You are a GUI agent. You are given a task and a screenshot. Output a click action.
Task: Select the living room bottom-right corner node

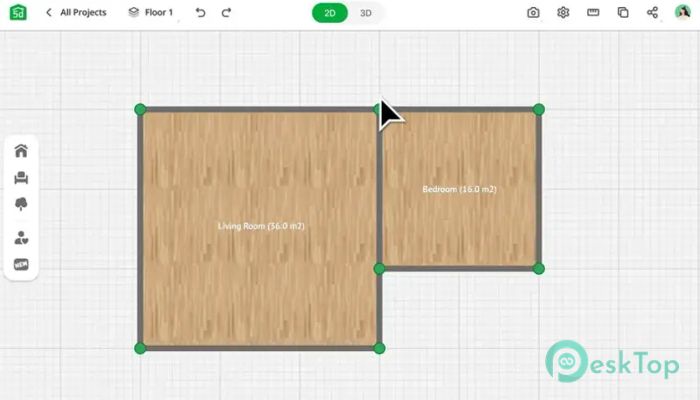tap(379, 348)
